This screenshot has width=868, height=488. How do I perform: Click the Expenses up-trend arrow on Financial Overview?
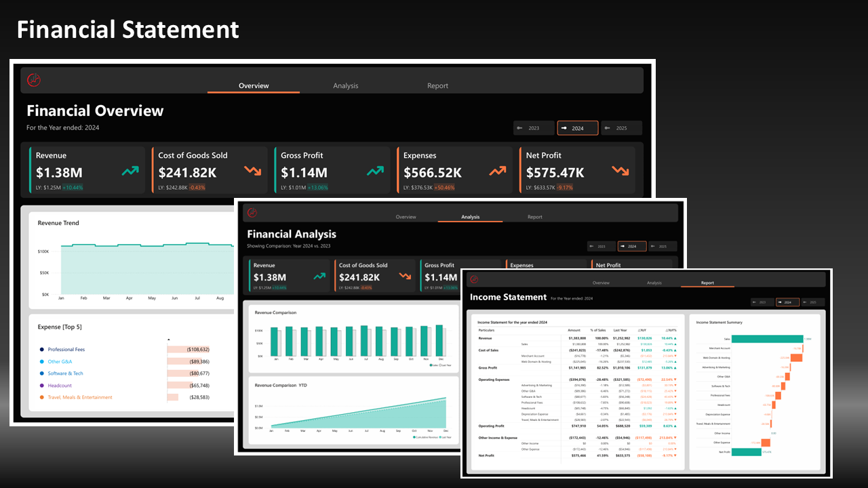pyautogui.click(x=498, y=171)
